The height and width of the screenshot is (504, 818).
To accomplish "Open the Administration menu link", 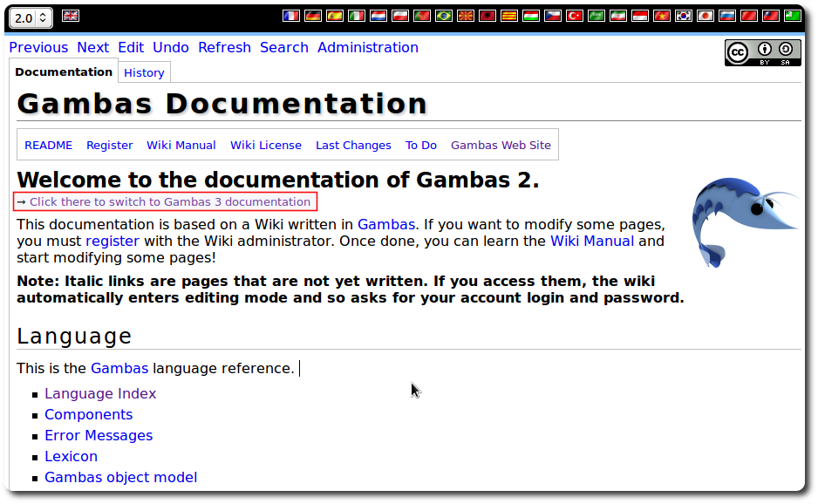I will pos(367,48).
